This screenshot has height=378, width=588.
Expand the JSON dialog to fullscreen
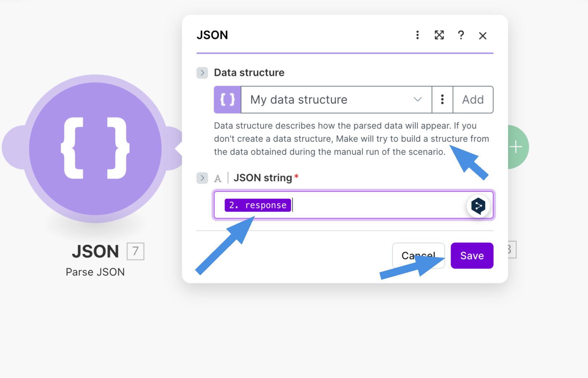click(439, 35)
